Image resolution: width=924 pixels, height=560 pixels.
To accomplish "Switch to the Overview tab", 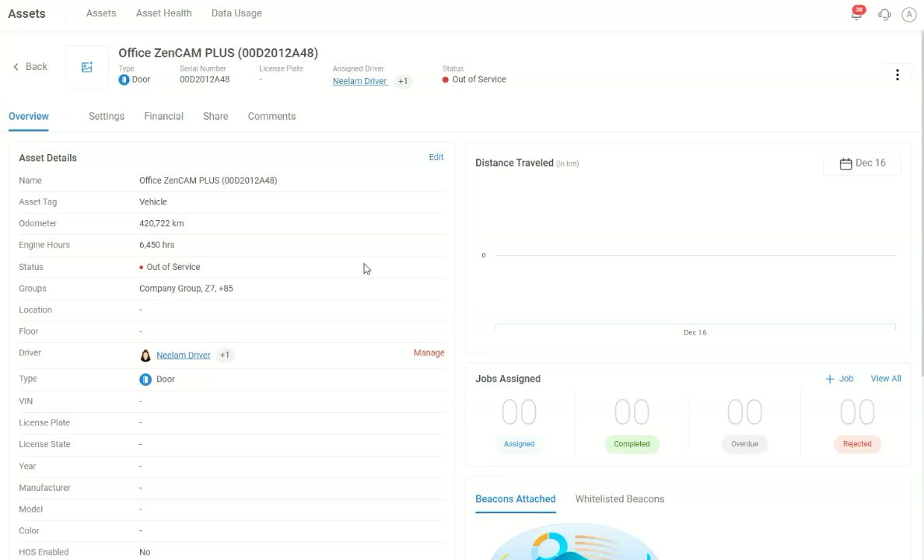I will coord(28,116).
